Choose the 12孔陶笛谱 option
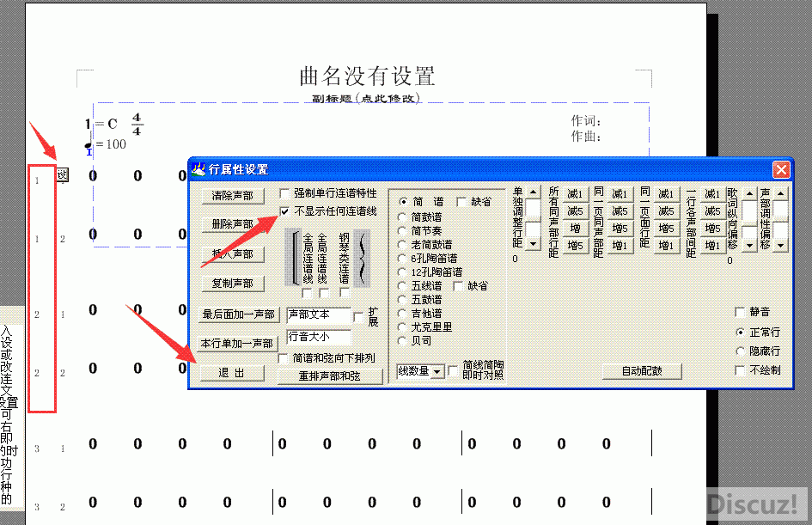The image size is (812, 525). click(x=402, y=272)
